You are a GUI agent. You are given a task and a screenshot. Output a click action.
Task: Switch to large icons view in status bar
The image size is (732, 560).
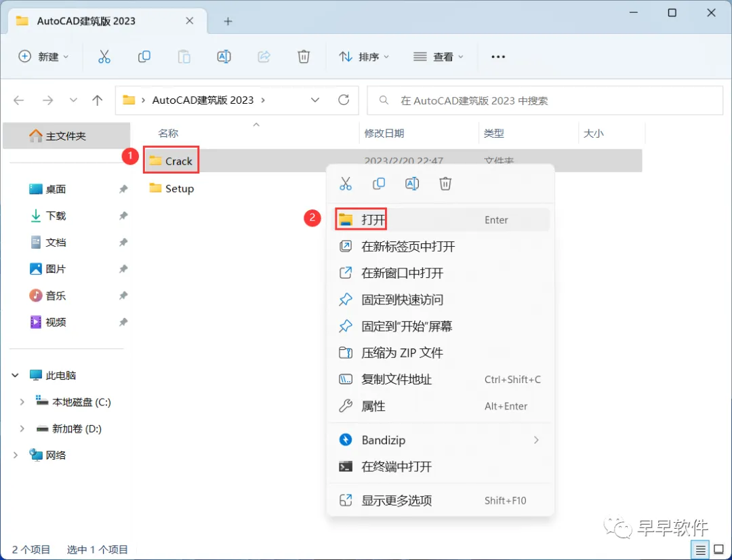click(719, 551)
